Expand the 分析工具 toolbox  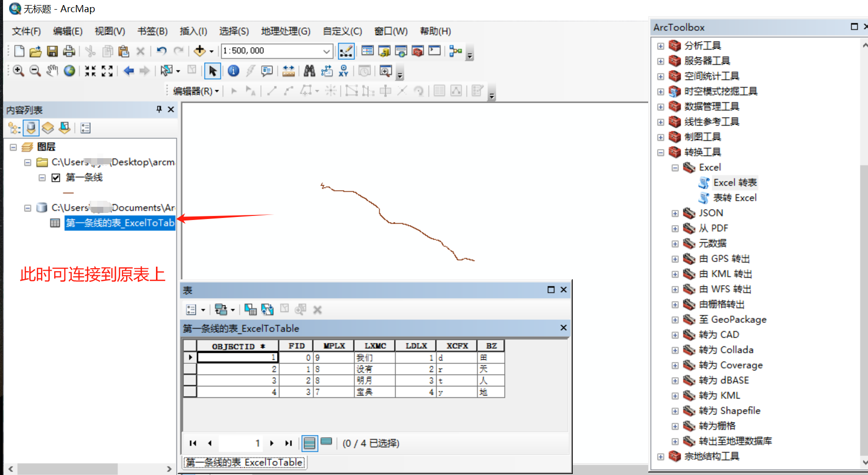coord(660,46)
